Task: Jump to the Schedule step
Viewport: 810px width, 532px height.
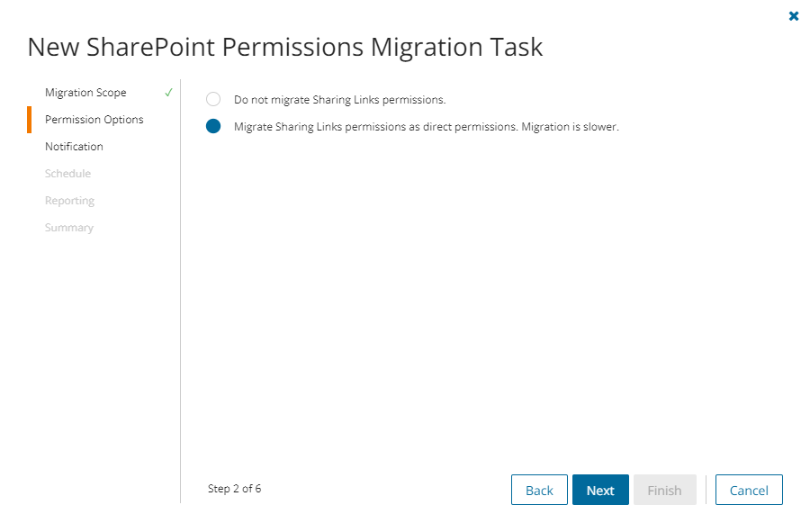Action: [x=67, y=174]
